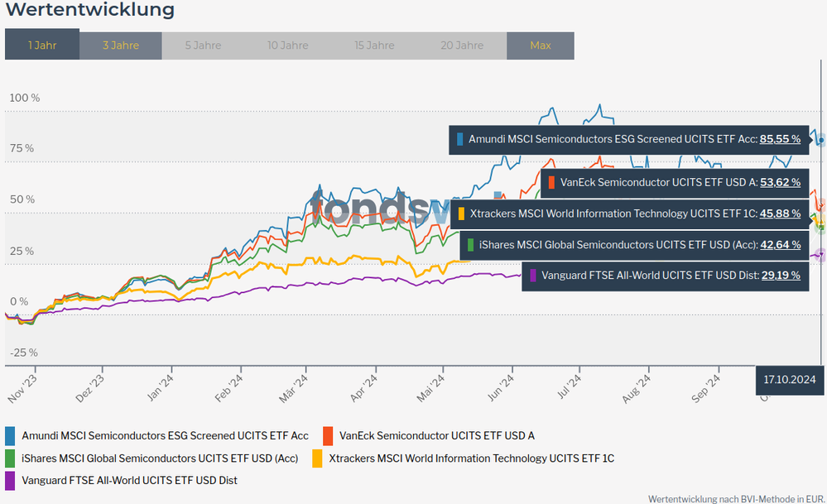Choose the 5 Jahre period tab
The width and height of the screenshot is (827, 504).
[x=203, y=45]
